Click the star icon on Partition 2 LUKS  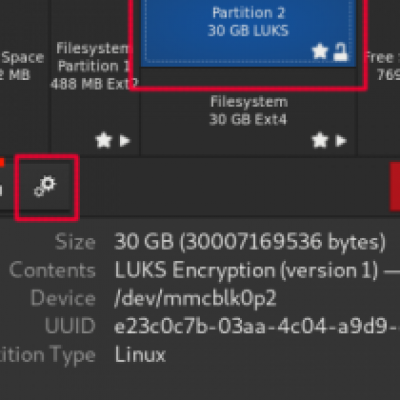[x=320, y=52]
